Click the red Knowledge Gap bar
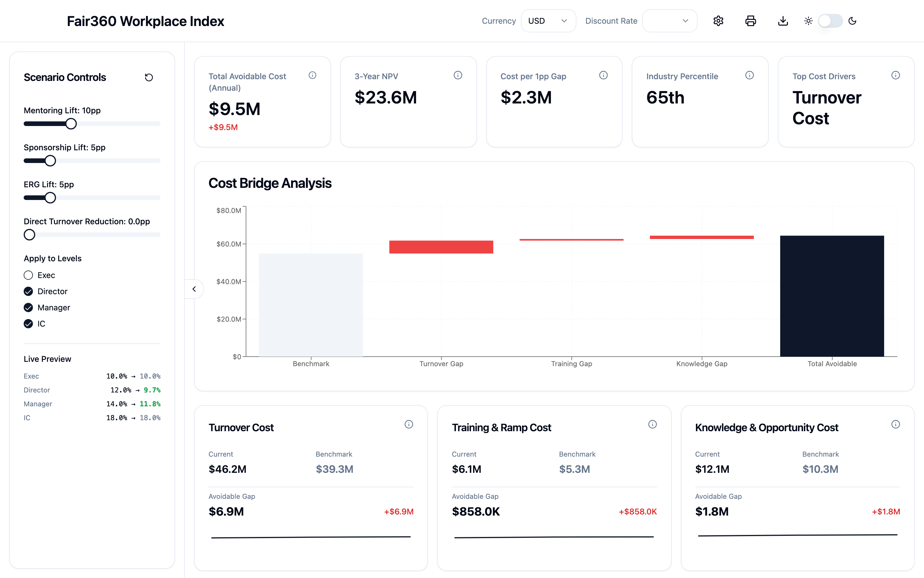Image resolution: width=924 pixels, height=578 pixels. click(x=702, y=237)
